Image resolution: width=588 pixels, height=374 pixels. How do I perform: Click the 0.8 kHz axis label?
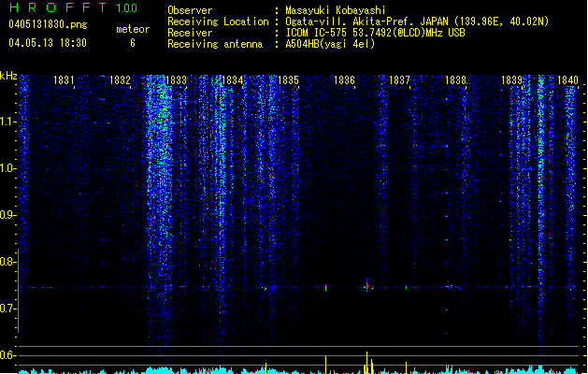click(x=7, y=262)
